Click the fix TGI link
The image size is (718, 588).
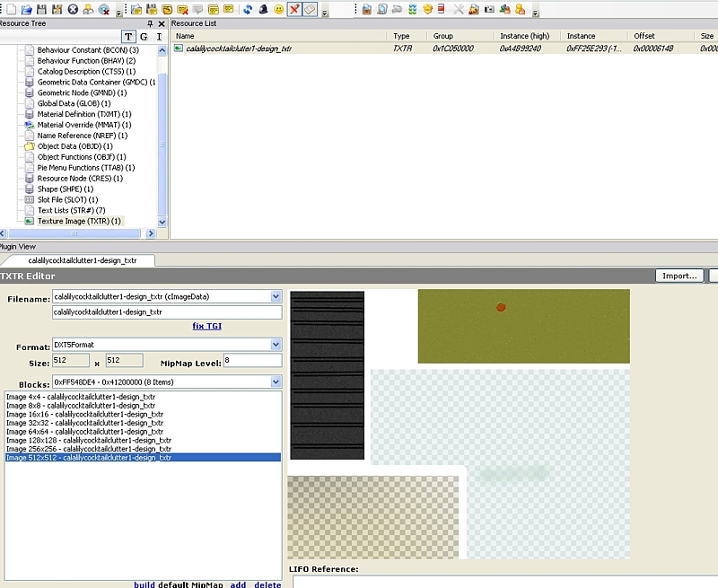206,326
